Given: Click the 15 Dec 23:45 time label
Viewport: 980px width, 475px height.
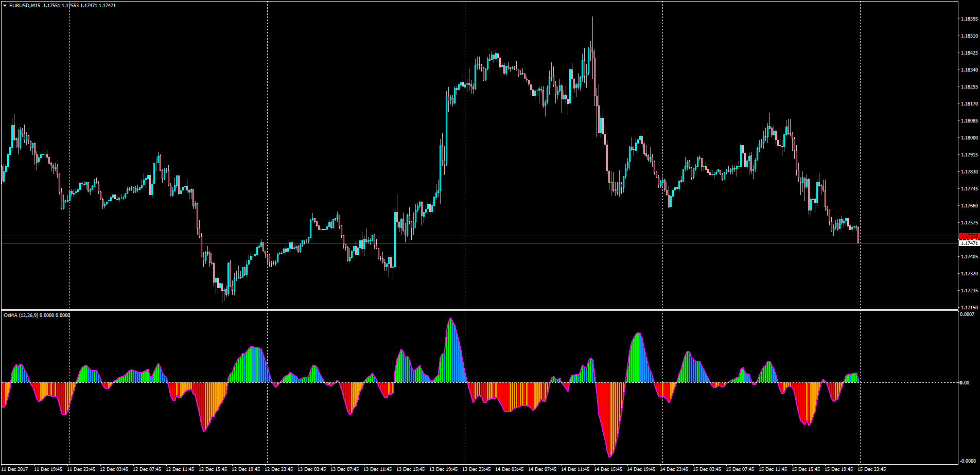Looking at the screenshot, I should (872, 469).
